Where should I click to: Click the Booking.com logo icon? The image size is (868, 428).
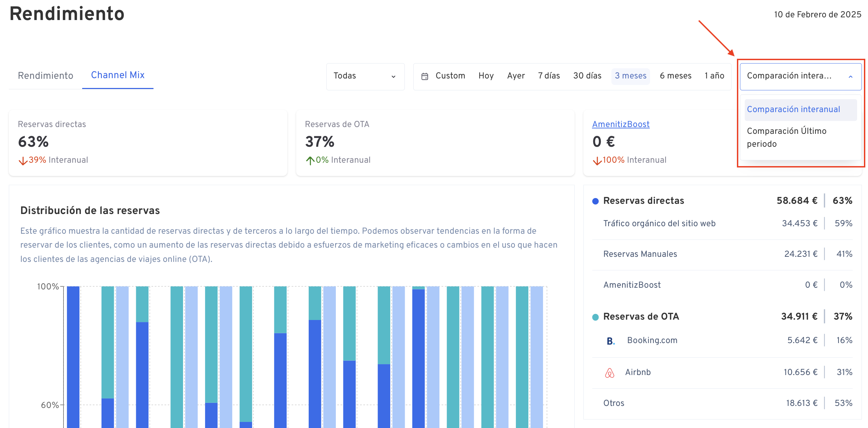point(610,341)
